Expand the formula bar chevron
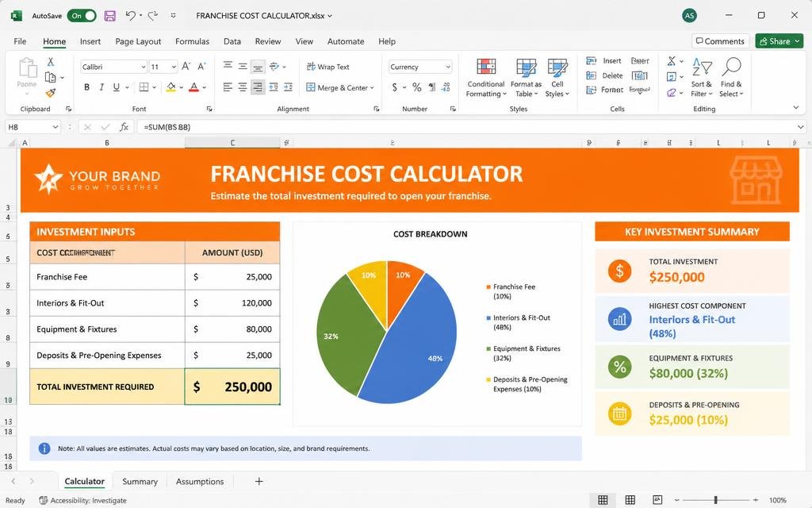 tap(801, 127)
